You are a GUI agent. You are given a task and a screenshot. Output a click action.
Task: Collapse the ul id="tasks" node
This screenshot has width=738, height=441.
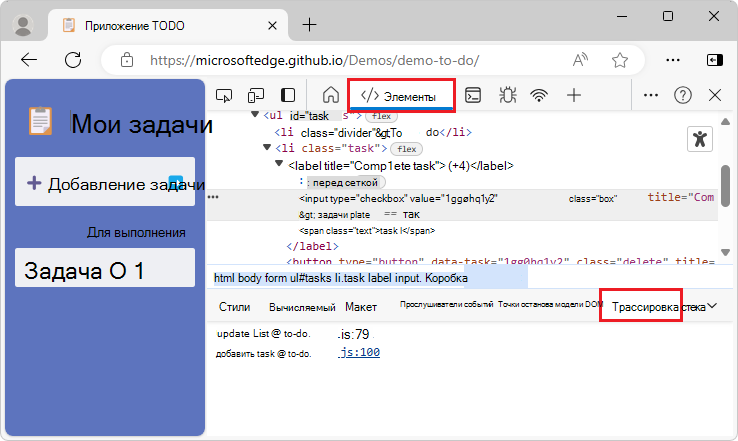255,114
